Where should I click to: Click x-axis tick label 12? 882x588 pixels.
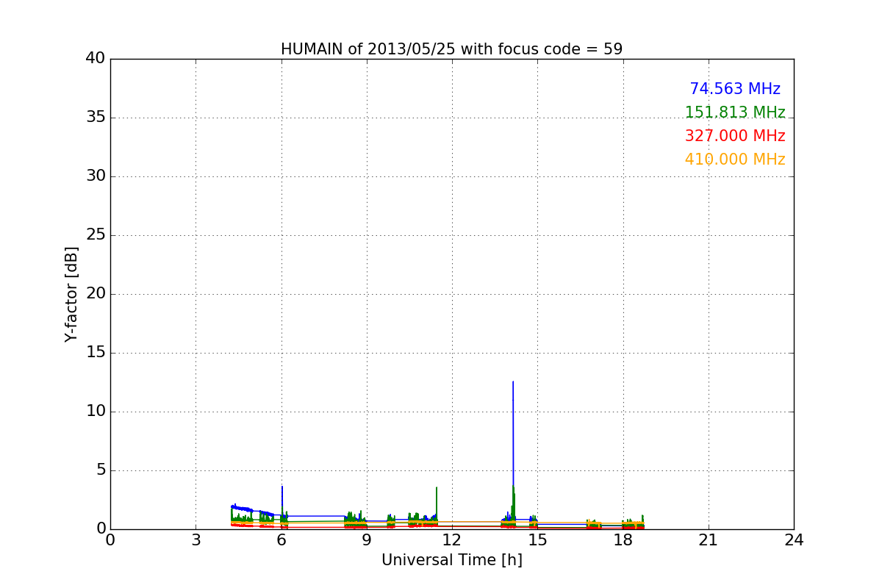pos(451,539)
